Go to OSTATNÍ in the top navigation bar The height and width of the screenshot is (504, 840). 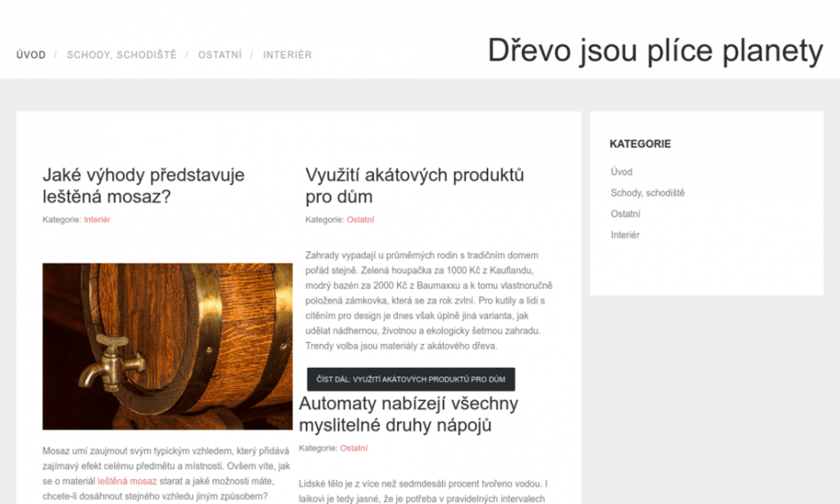pyautogui.click(x=219, y=55)
